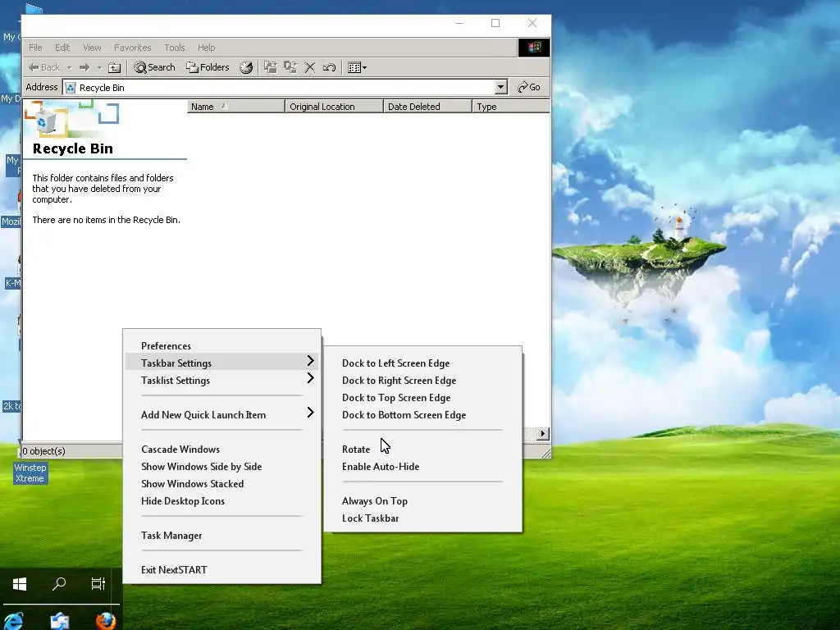Image resolution: width=840 pixels, height=630 pixels.
Task: Open Forward button history dropdown arrow
Action: click(99, 68)
